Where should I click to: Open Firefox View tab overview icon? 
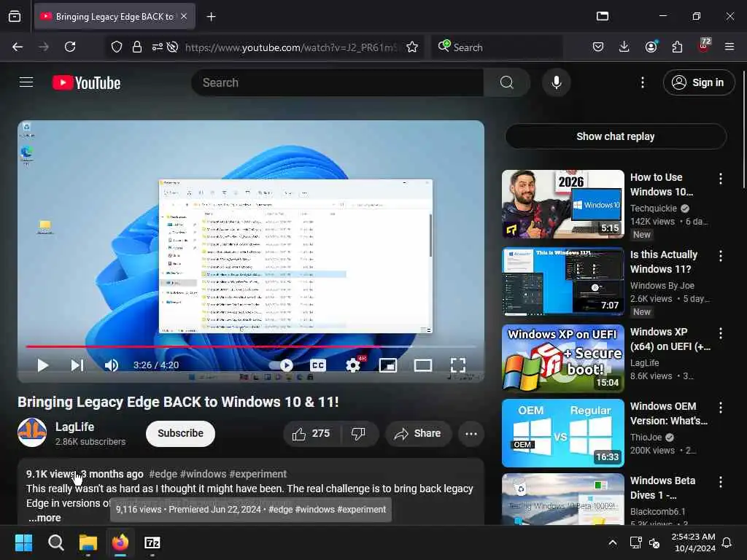tap(15, 16)
